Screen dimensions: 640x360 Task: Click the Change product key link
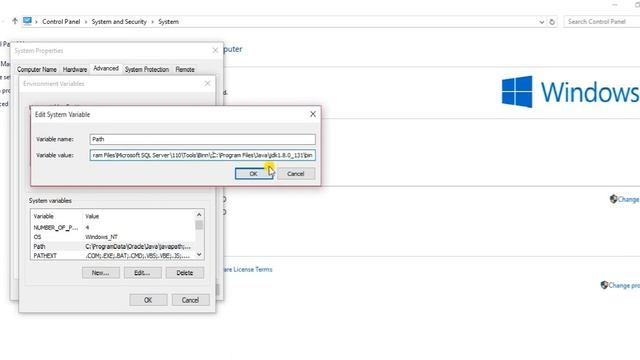pyautogui.click(x=620, y=285)
